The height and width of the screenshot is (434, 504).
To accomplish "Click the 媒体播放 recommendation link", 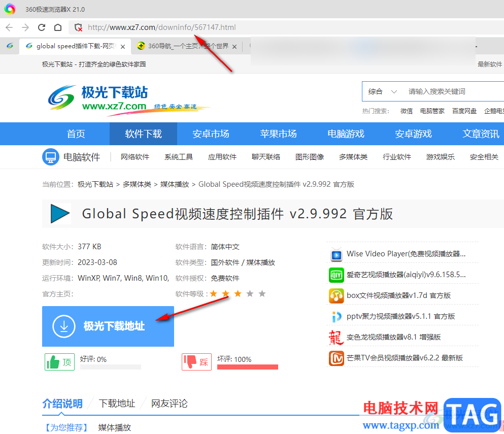I will 115,427.
